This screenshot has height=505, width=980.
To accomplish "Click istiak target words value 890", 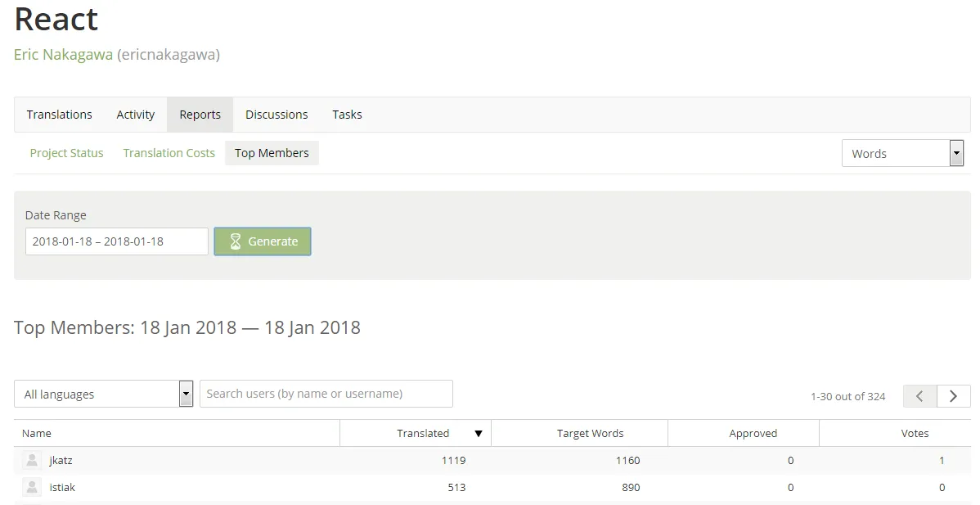I will (x=631, y=488).
